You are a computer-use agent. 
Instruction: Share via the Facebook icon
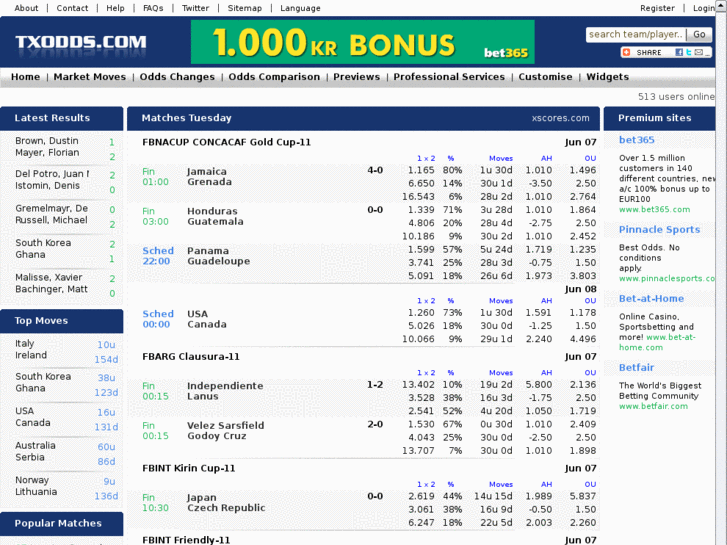(x=679, y=52)
